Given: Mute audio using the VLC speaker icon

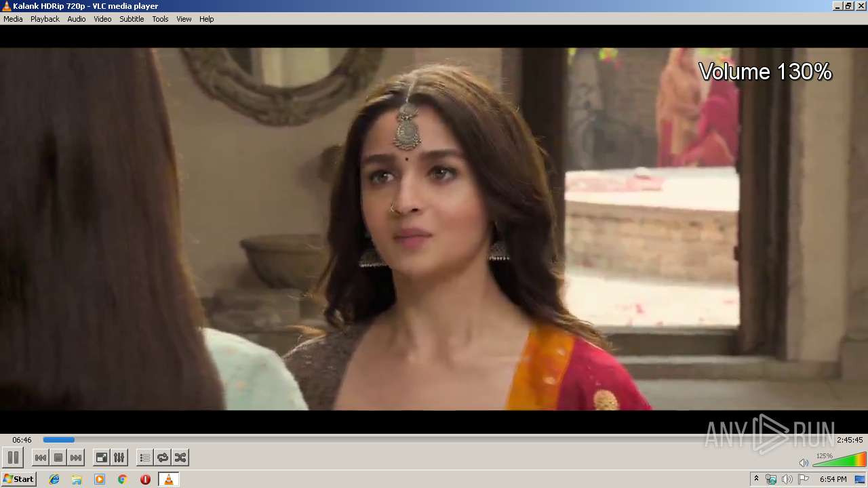Looking at the screenshot, I should pyautogui.click(x=804, y=462).
